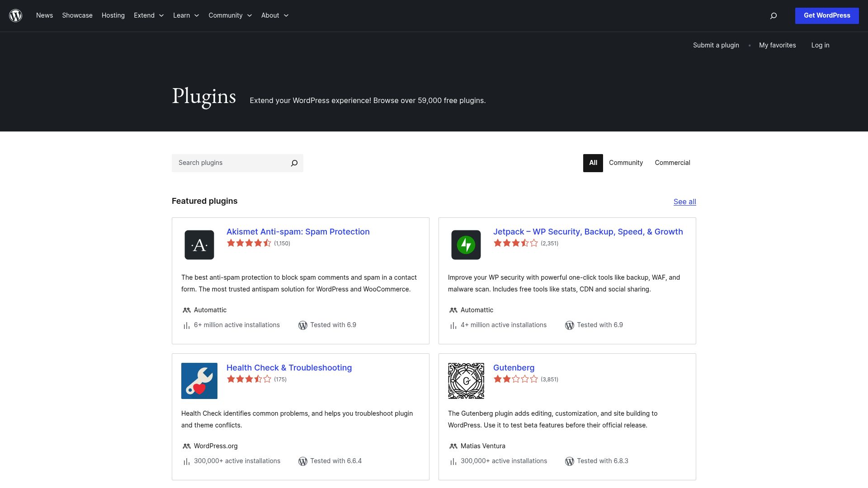Screen dimensions: 868x488
Task: Select the Community plugins filter
Action: coord(626,163)
